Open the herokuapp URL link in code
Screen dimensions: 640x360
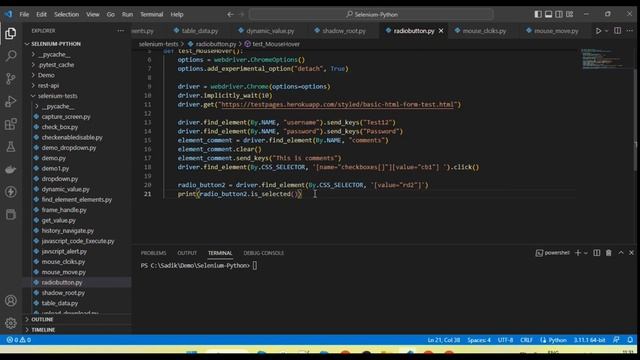(x=337, y=104)
